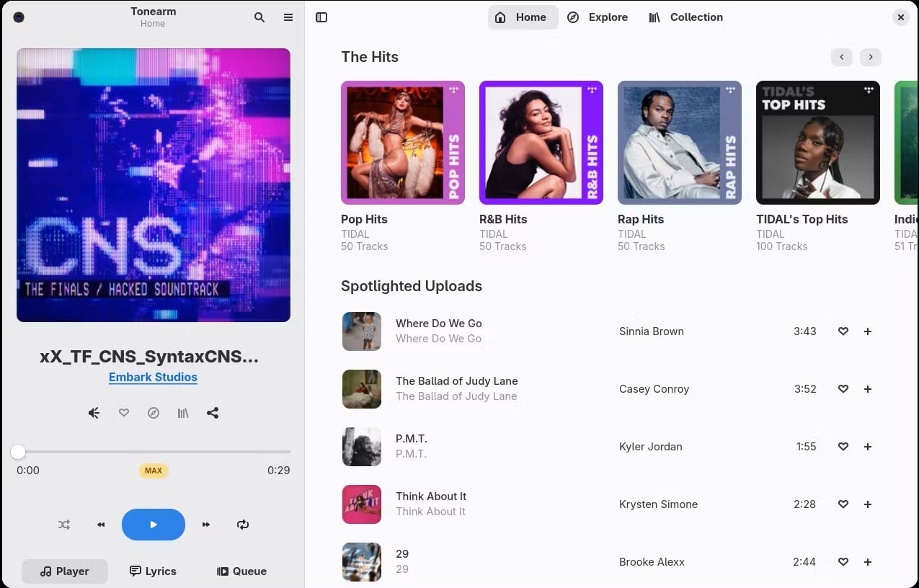Like the P.M.T. track
The image size is (919, 588).
843,447
